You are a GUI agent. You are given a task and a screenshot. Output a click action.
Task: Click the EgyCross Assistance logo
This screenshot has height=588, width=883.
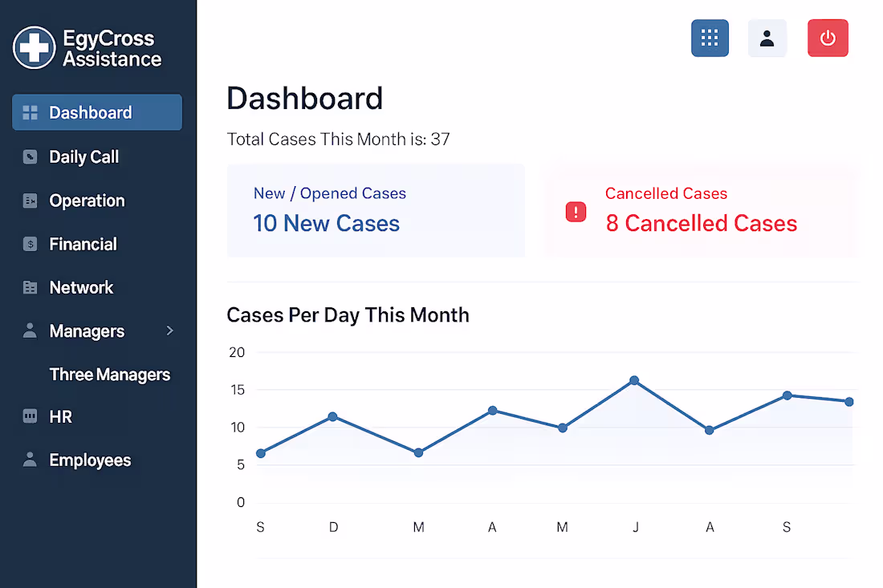point(87,48)
